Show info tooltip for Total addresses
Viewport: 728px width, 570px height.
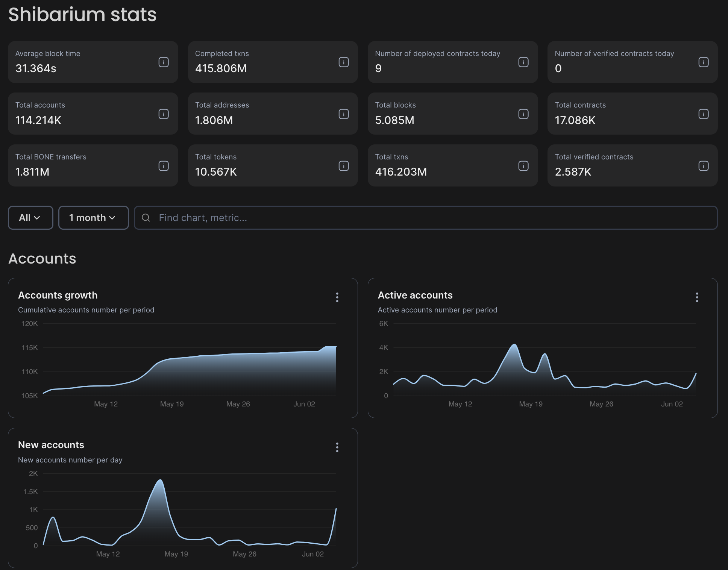pos(344,114)
